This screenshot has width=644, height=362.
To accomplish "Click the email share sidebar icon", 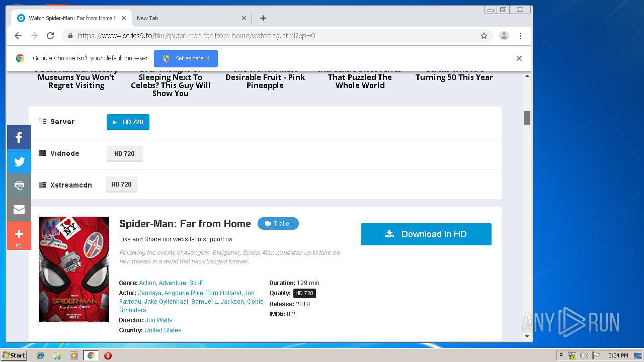I will point(19,210).
